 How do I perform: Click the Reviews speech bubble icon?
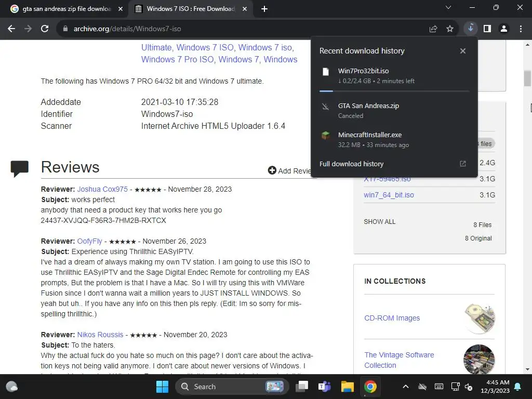tap(20, 168)
